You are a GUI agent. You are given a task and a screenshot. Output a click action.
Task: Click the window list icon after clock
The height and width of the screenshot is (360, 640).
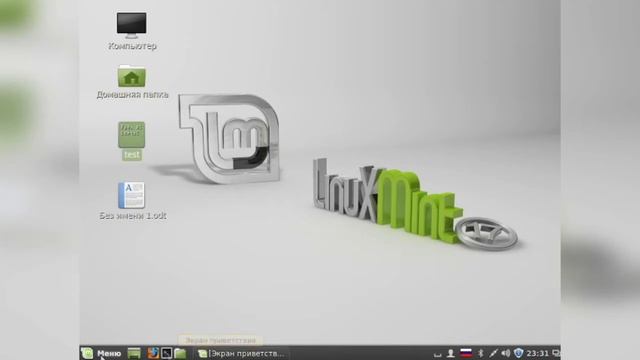coord(556,353)
